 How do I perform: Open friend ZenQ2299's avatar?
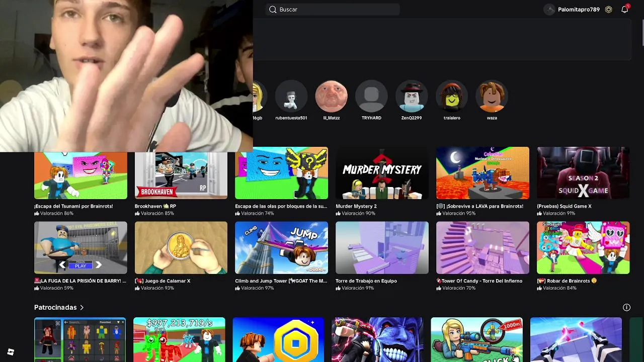(412, 96)
